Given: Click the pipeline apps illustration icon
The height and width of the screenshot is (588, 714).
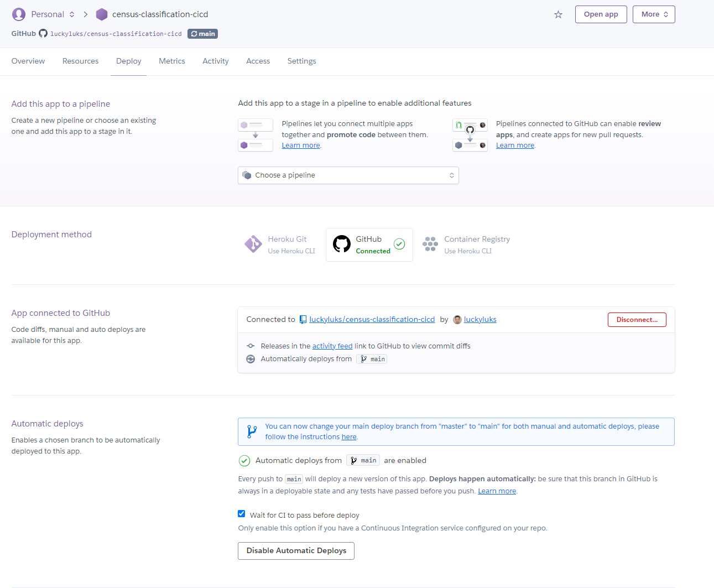Looking at the screenshot, I should point(256,135).
